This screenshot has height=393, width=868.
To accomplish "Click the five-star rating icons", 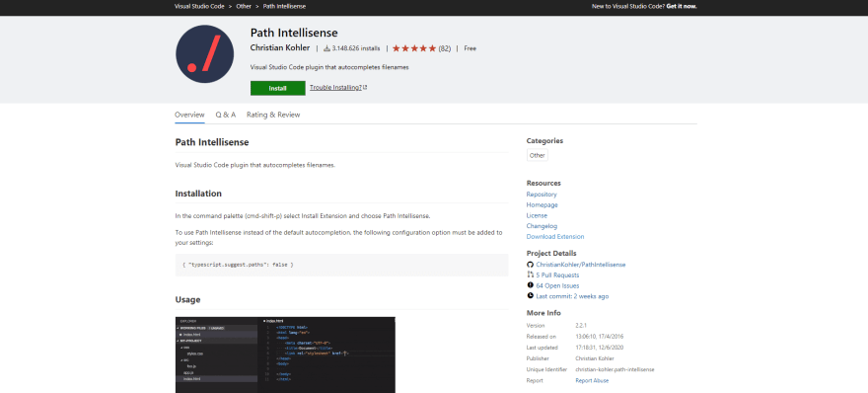I will [414, 48].
